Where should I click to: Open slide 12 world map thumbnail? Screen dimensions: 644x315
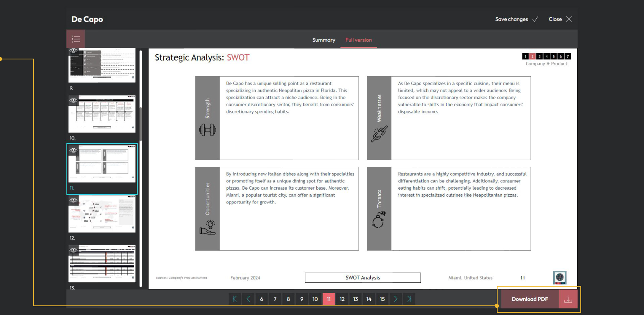pyautogui.click(x=102, y=214)
